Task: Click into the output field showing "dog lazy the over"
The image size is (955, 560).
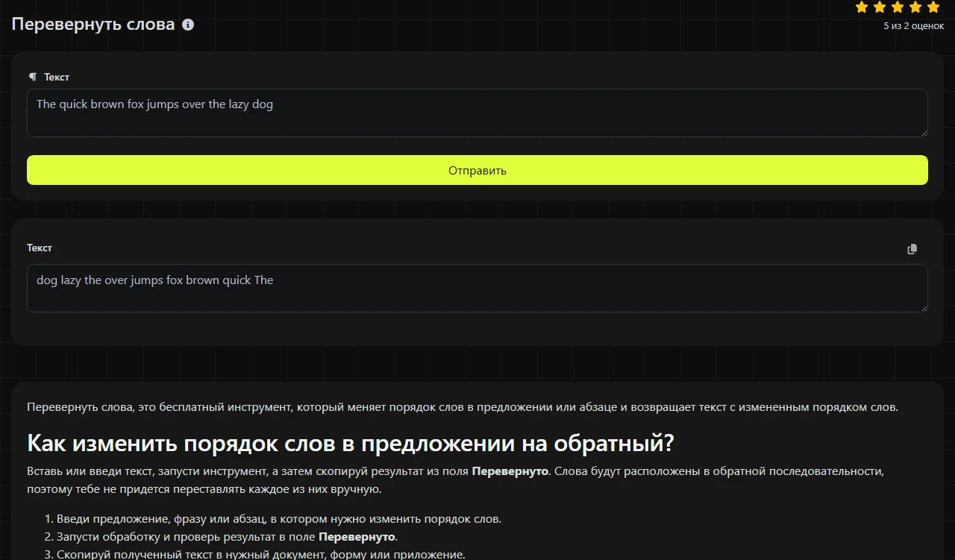Action: 477,288
